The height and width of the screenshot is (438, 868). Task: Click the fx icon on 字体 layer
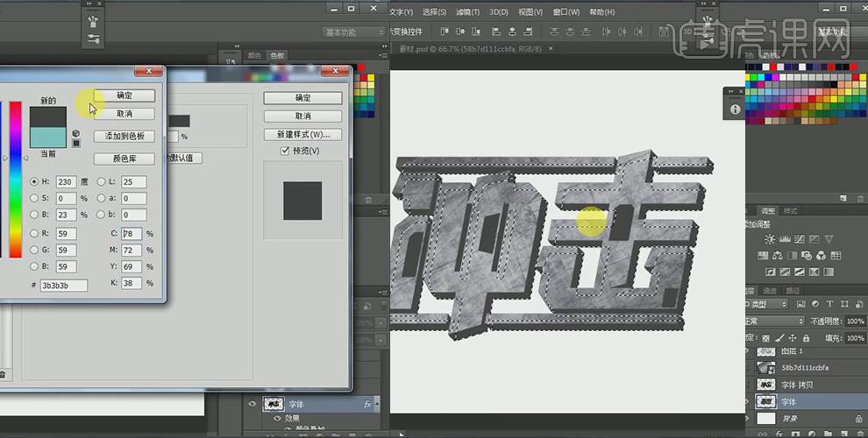368,405
